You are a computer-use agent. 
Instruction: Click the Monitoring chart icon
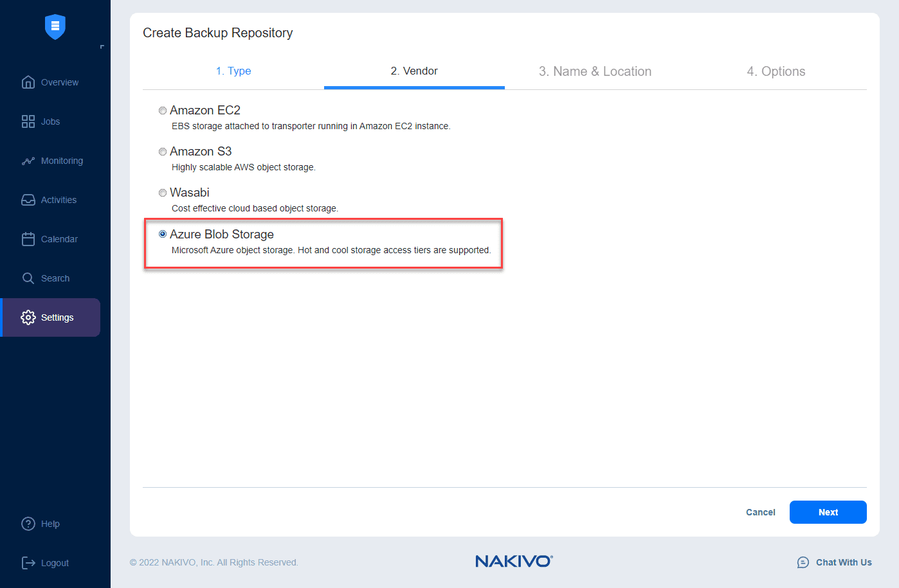pos(28,161)
